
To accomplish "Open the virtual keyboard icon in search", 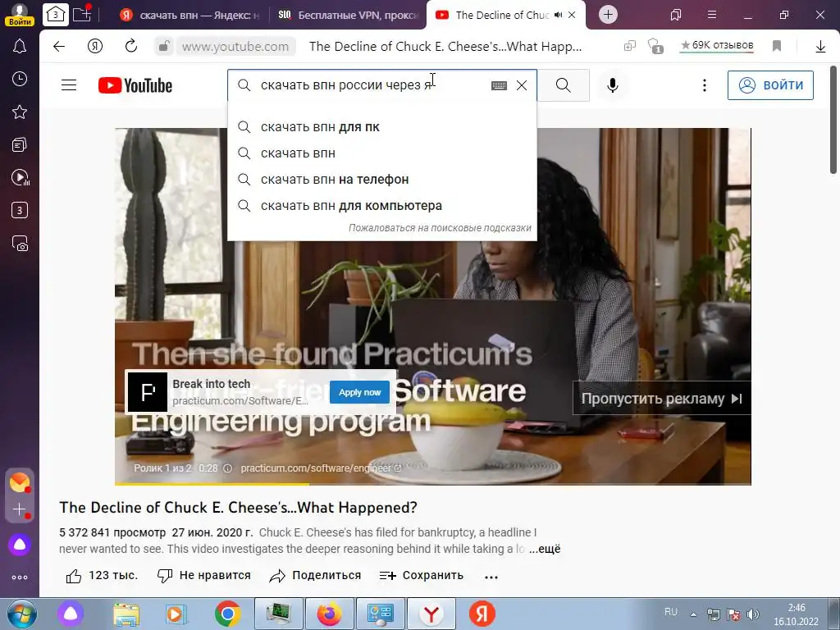I will (499, 85).
